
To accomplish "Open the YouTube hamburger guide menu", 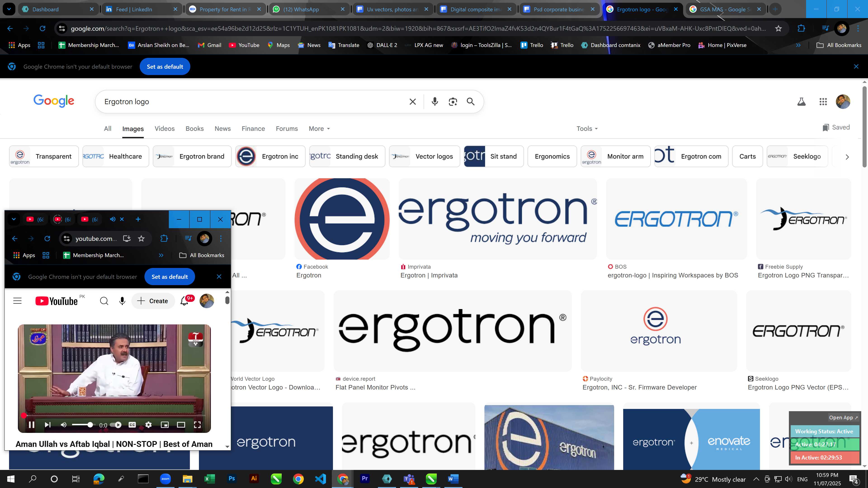I will click(17, 301).
